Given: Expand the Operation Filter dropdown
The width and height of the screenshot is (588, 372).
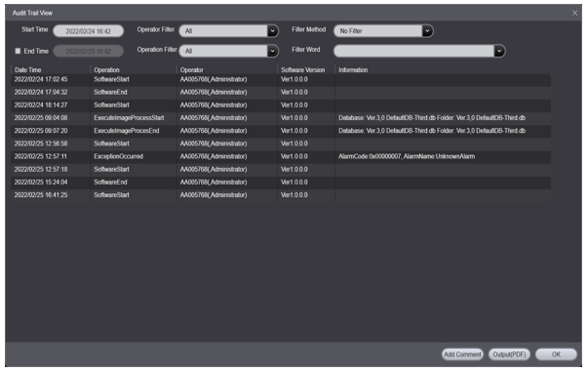Looking at the screenshot, I should (x=273, y=51).
